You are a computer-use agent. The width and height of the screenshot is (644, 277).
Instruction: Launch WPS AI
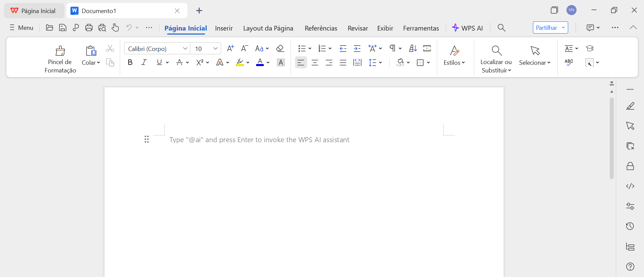(467, 28)
